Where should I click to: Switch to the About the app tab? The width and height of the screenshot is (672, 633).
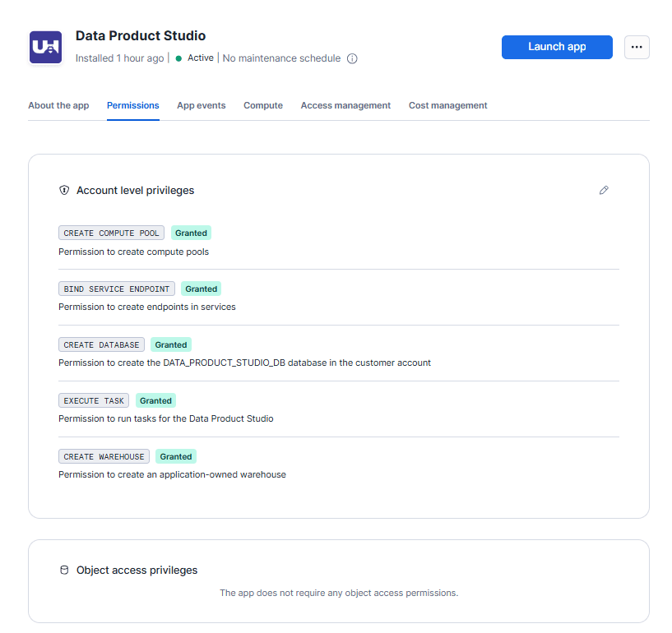tap(58, 105)
